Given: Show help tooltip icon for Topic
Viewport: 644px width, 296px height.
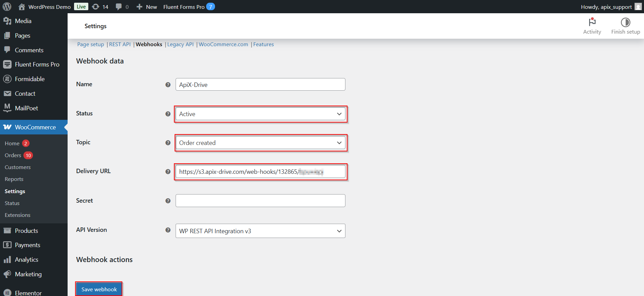Looking at the screenshot, I should tap(168, 143).
